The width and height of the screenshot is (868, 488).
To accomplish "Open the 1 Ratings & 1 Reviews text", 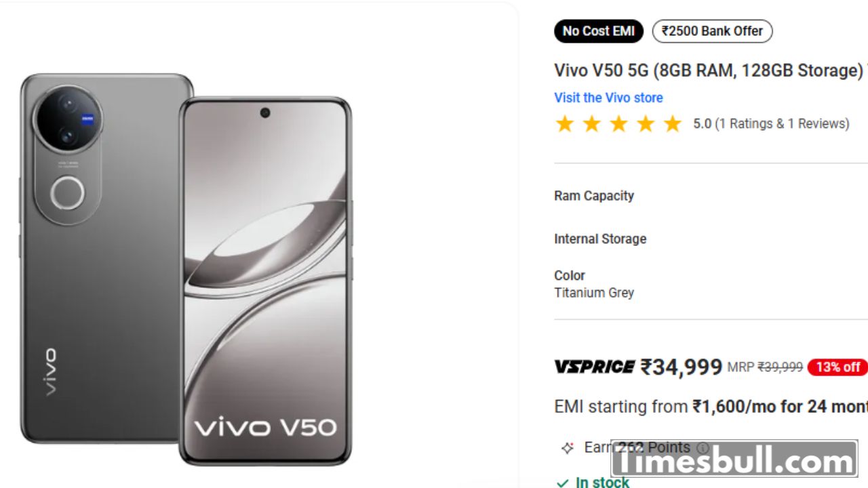I will [x=782, y=124].
